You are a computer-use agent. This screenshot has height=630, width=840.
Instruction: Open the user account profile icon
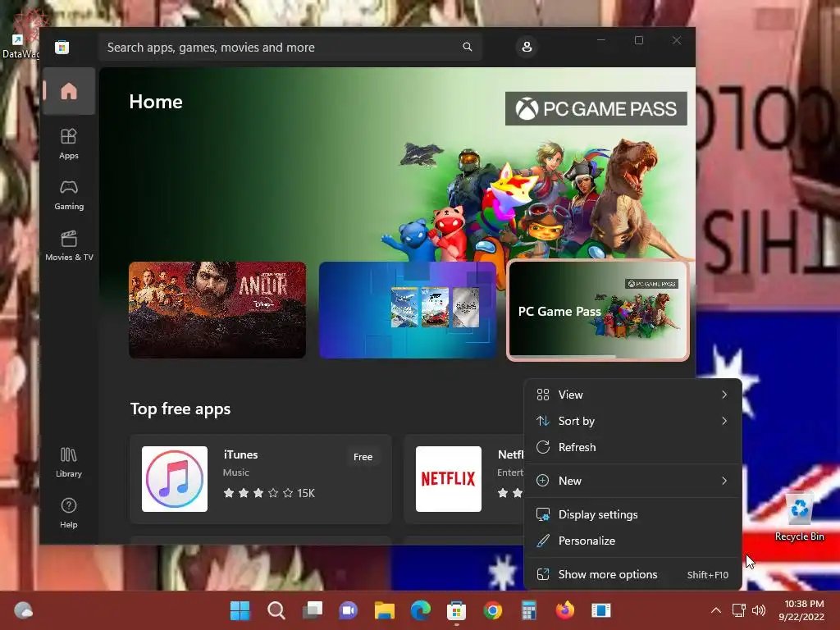(527, 47)
